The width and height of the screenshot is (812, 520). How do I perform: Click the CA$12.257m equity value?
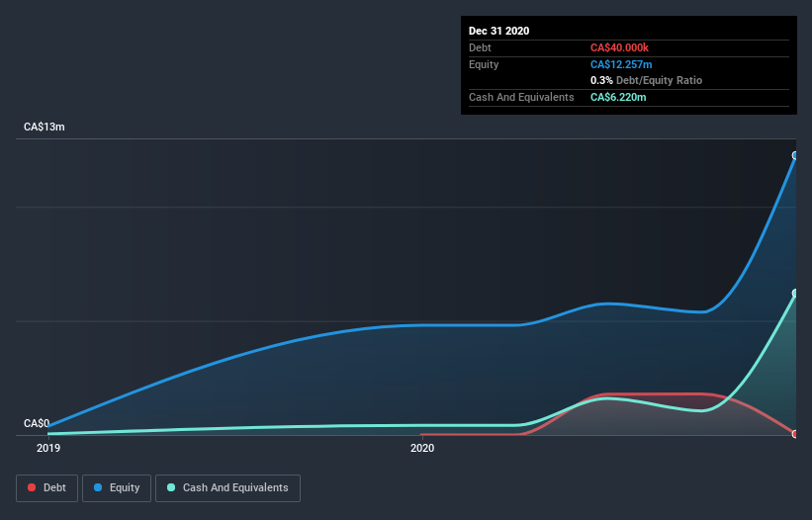(621, 64)
